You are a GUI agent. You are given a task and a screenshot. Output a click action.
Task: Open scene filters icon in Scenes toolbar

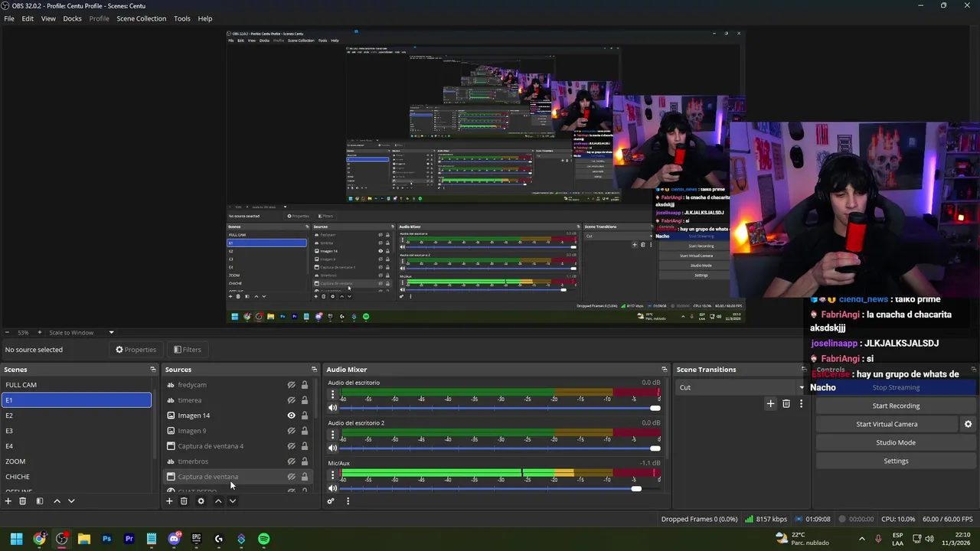40,501
